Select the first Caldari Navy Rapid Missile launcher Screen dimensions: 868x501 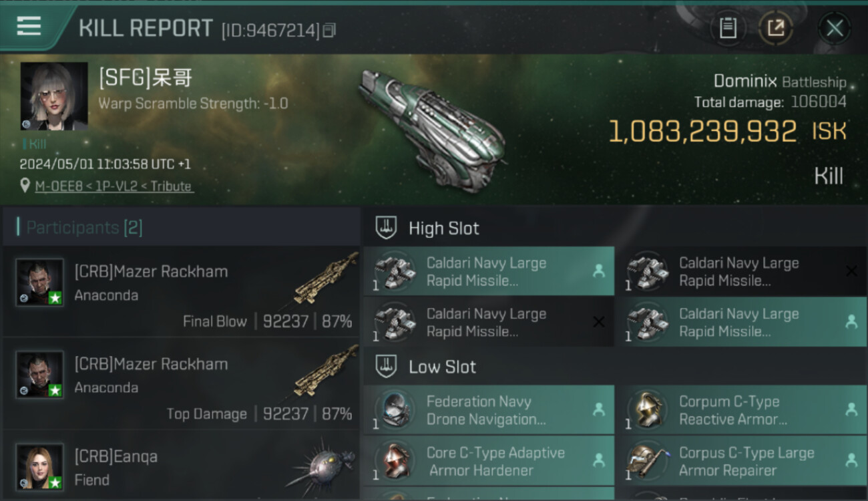(489, 271)
